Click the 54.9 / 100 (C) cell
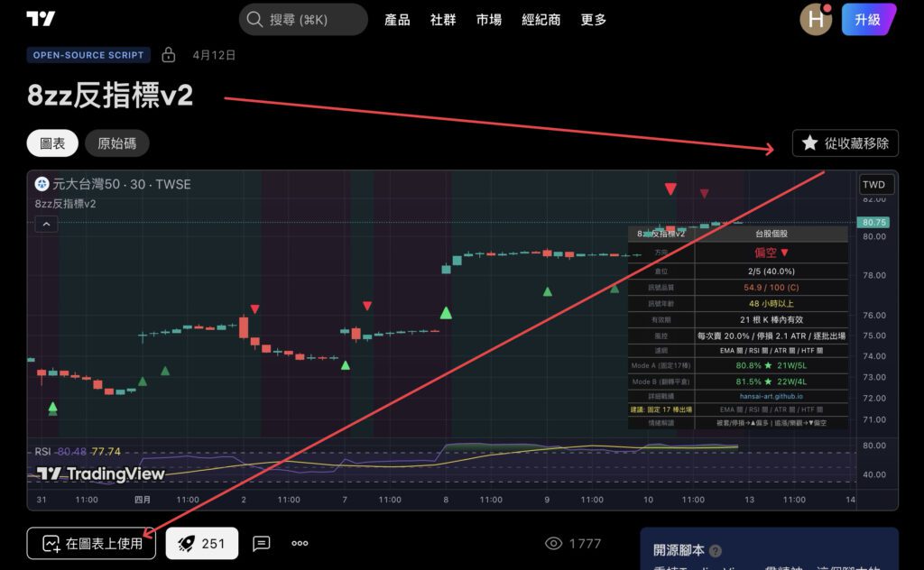 pos(771,288)
